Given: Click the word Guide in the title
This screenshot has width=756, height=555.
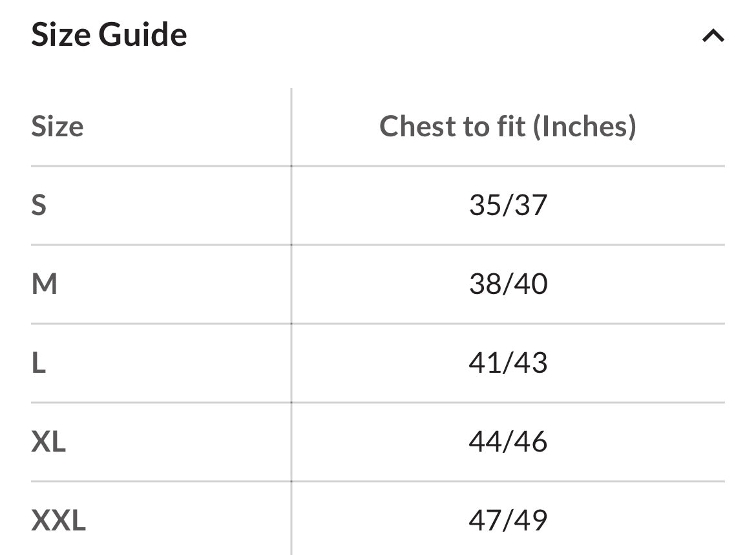Looking at the screenshot, I should pos(143,34).
